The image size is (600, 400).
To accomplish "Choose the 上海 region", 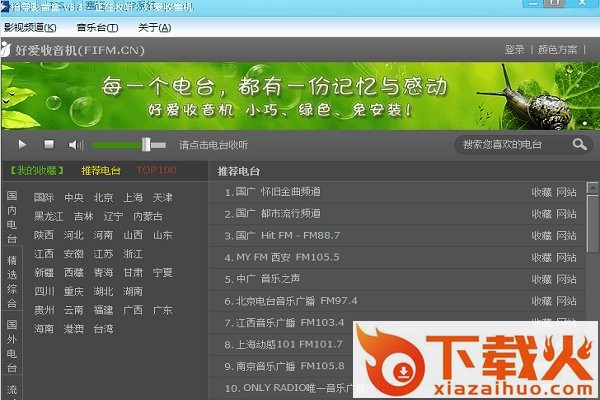I will 133,198.
